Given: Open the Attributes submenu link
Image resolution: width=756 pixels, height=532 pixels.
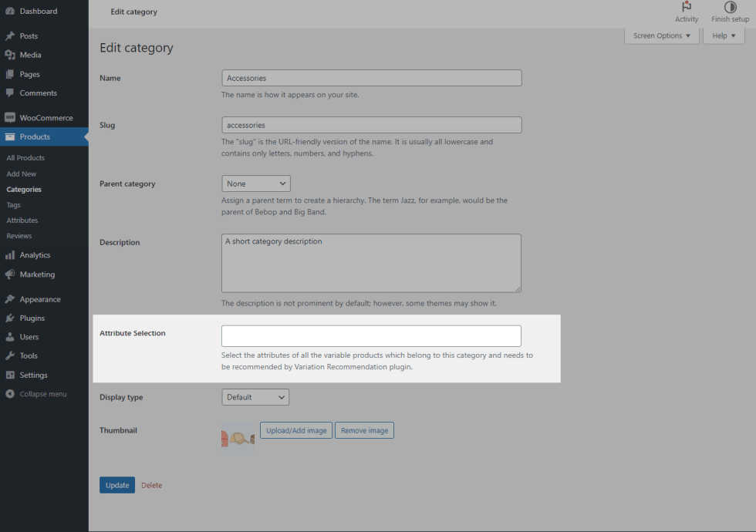Looking at the screenshot, I should pyautogui.click(x=22, y=221).
